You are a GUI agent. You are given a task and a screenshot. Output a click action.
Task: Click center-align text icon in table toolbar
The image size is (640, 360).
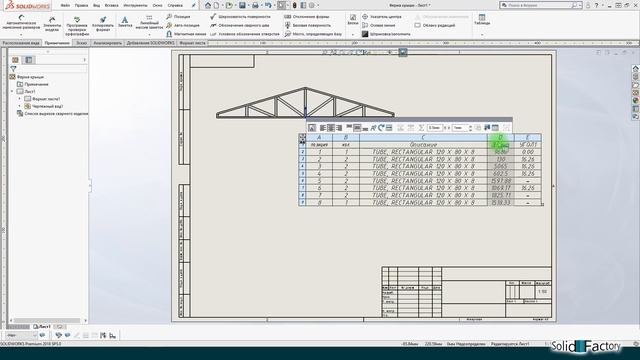[x=331, y=128]
